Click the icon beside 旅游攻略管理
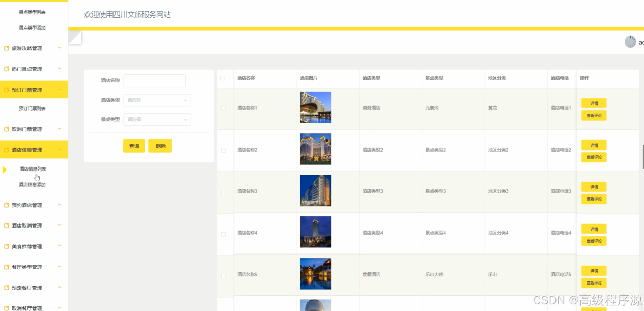644x311 pixels. [x=7, y=48]
